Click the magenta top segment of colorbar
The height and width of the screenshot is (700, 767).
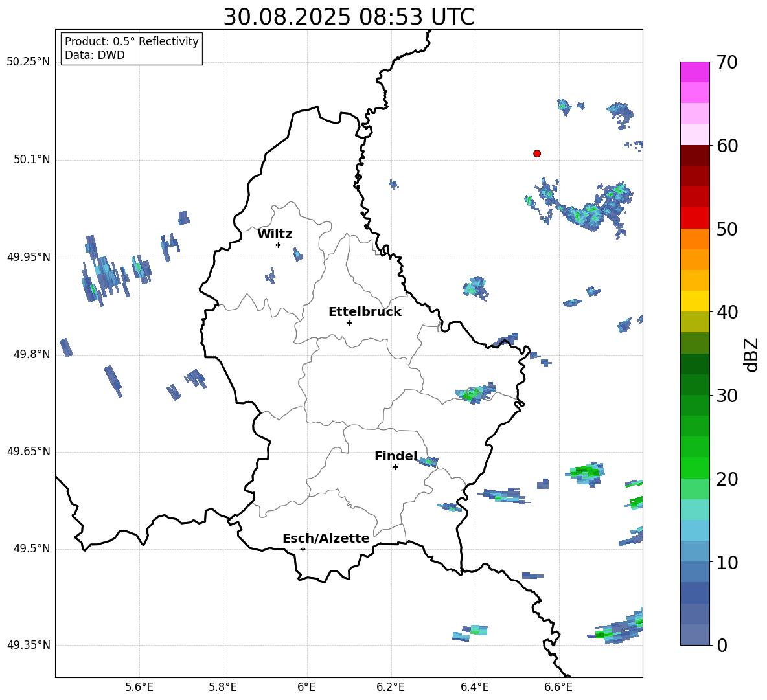click(694, 72)
